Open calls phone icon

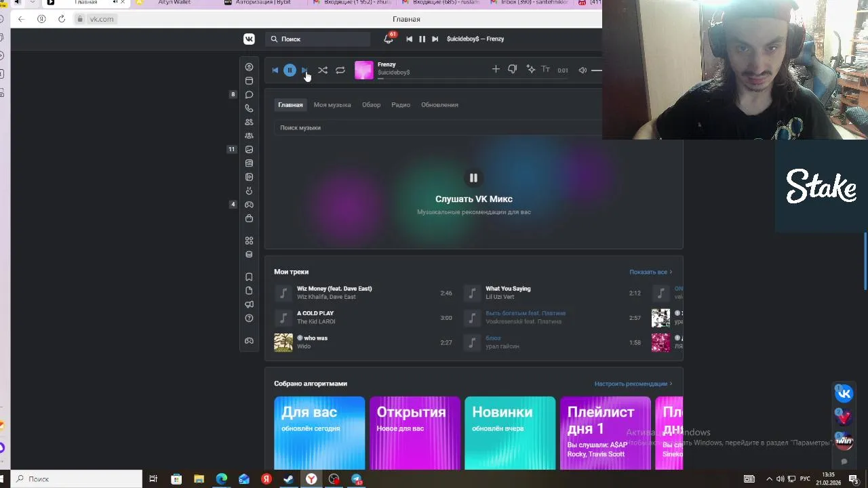(249, 108)
